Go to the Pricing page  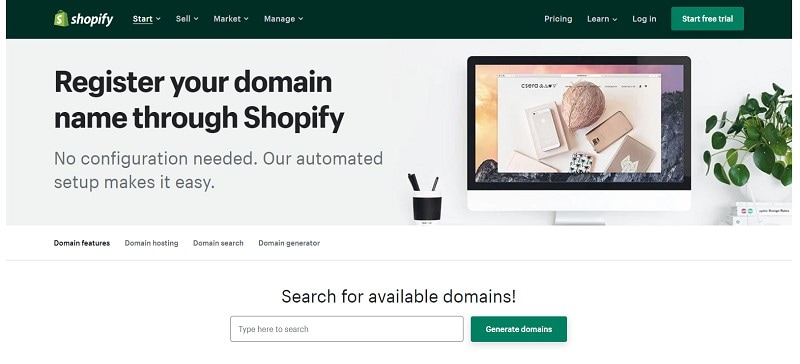point(558,19)
